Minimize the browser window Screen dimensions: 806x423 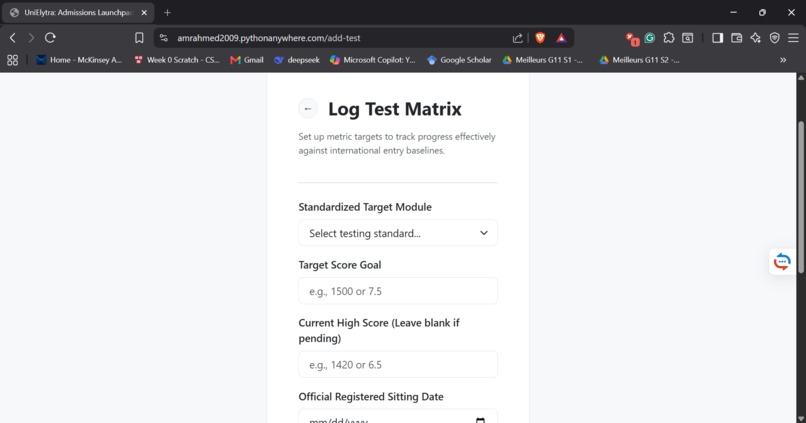(734, 12)
